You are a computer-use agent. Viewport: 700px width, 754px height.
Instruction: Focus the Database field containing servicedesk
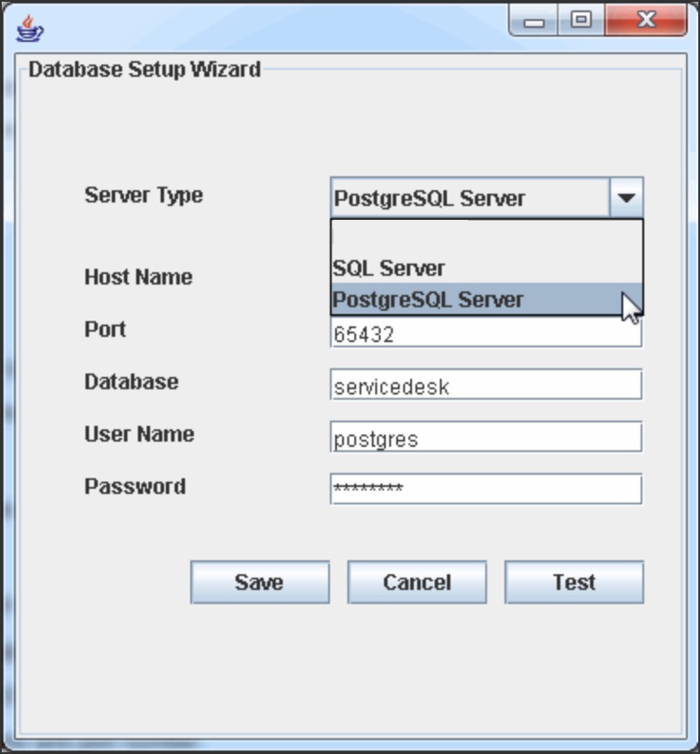coord(486,384)
